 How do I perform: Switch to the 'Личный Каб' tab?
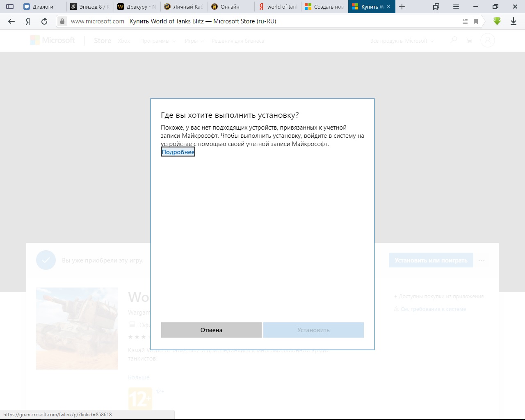184,7
